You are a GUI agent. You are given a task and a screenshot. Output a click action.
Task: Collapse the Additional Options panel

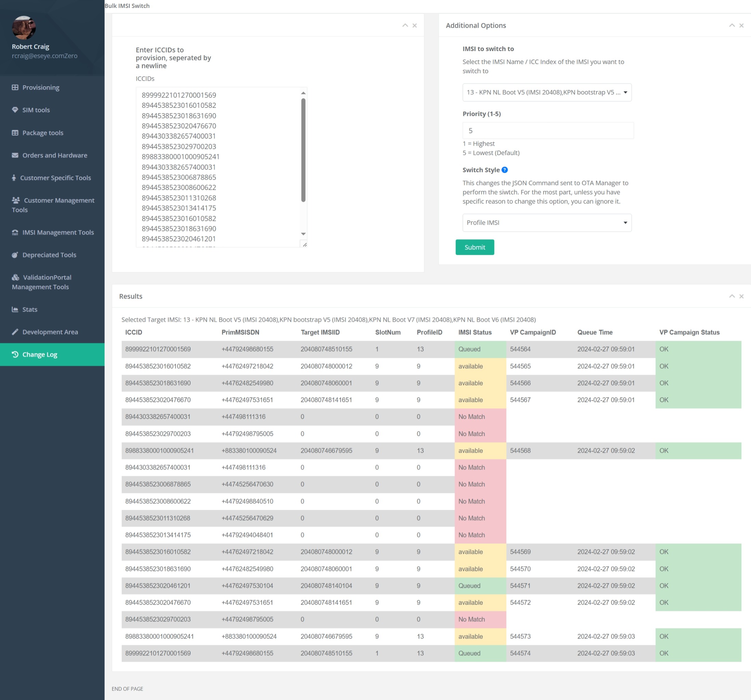tap(732, 25)
